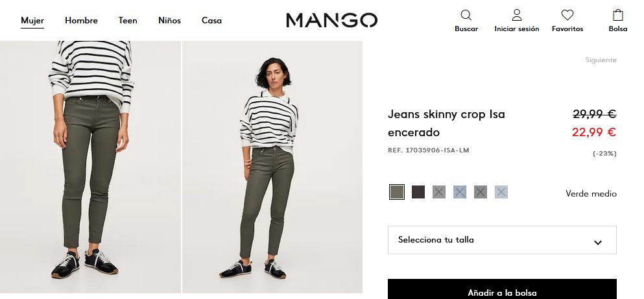Open Favoritos using the heart icon
The height and width of the screenshot is (299, 644).
567,15
